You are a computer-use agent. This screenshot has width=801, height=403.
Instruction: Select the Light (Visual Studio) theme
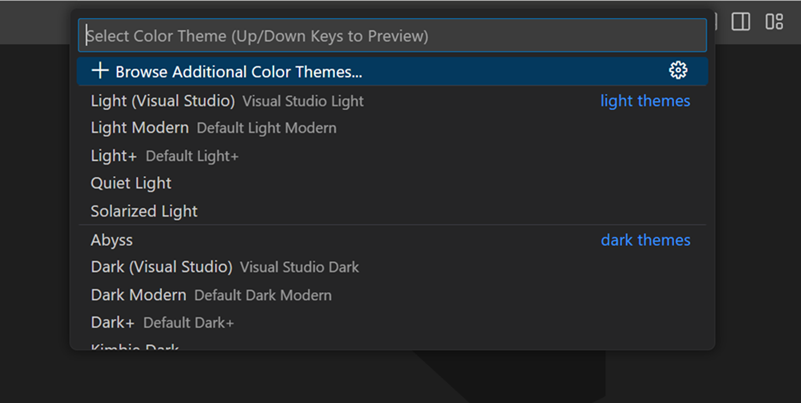(x=163, y=101)
